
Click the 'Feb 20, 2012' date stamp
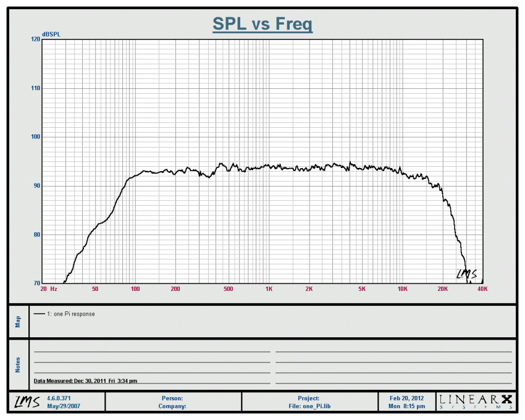click(407, 398)
